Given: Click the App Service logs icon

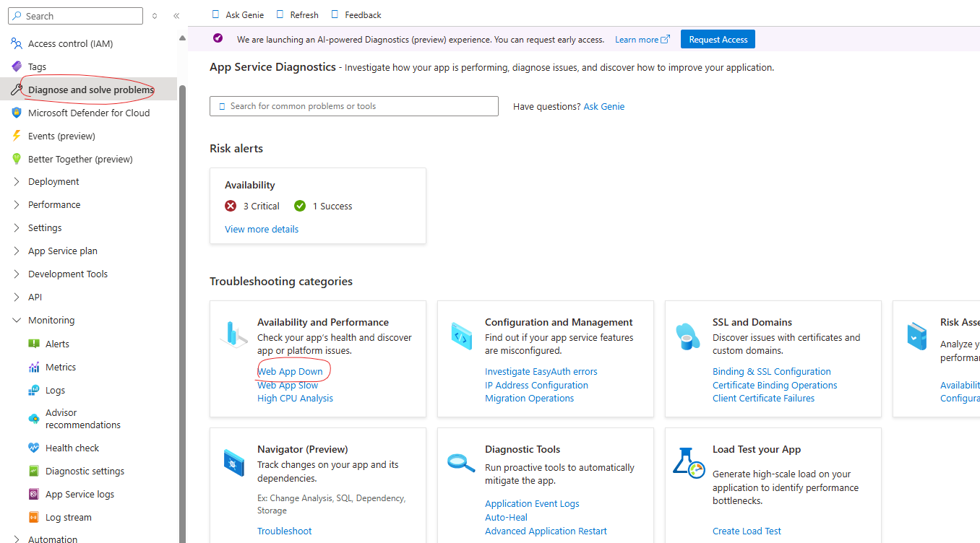Looking at the screenshot, I should (x=34, y=494).
